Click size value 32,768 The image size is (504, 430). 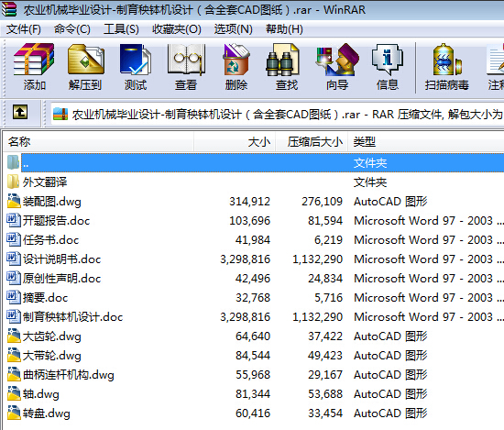(253, 298)
